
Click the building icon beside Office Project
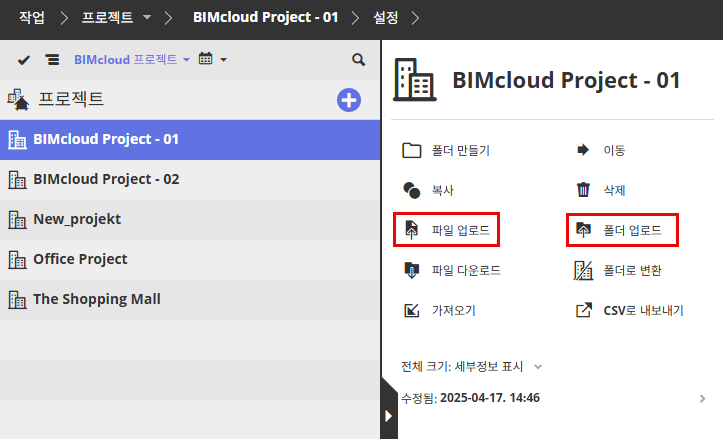[x=17, y=260]
